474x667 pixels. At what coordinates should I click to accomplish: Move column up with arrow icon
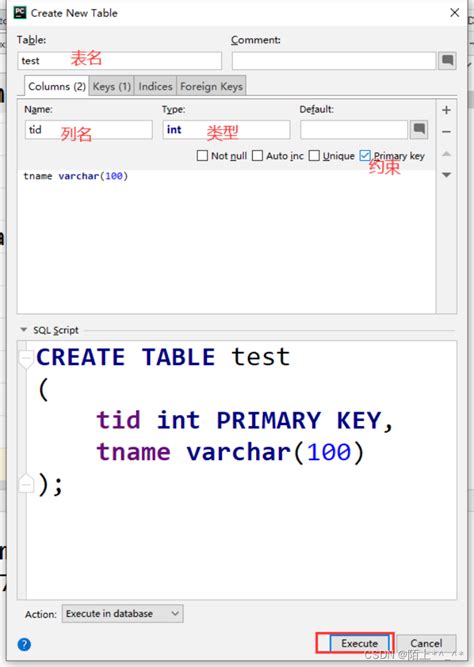point(446,154)
